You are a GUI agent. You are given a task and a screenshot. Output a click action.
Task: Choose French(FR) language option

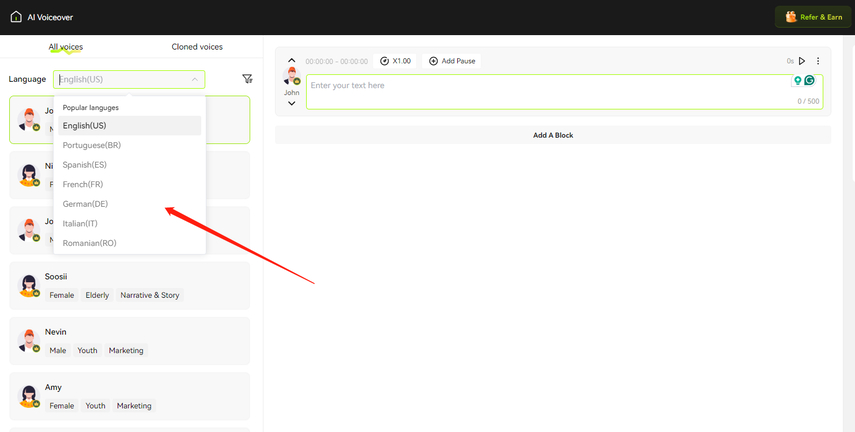pyautogui.click(x=130, y=184)
